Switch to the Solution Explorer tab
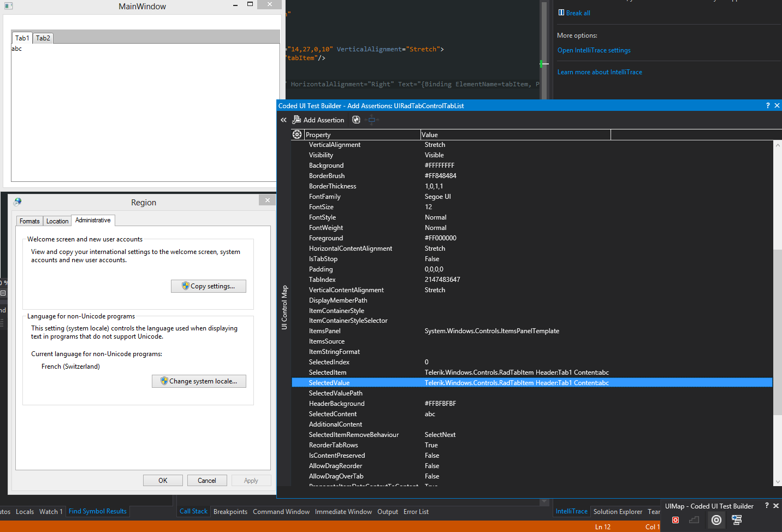 [618, 512]
